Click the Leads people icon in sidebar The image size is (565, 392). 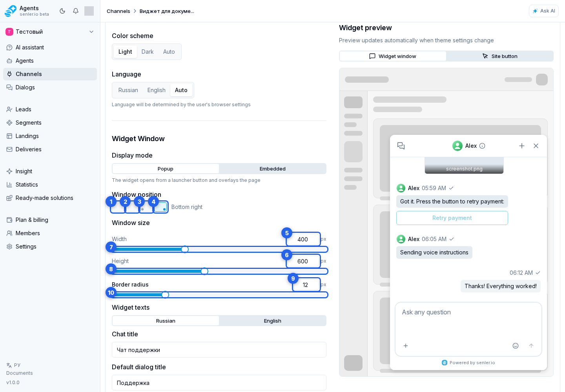[9, 109]
